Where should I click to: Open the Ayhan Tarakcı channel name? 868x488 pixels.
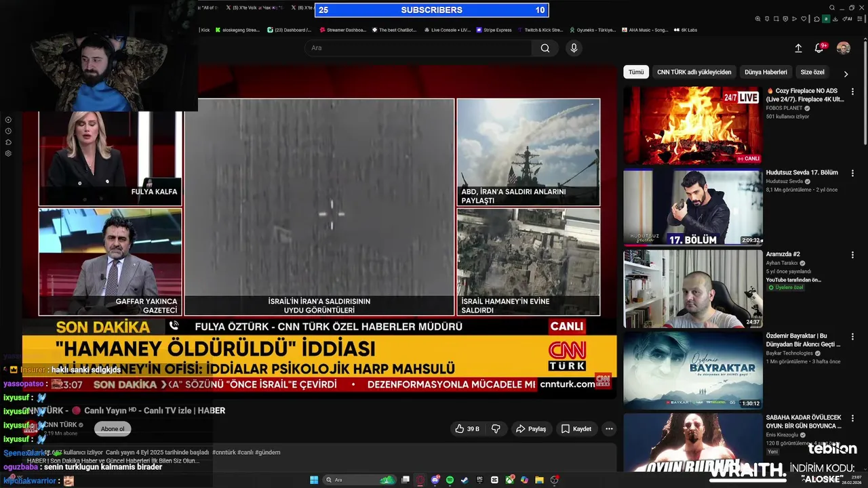[783, 263]
